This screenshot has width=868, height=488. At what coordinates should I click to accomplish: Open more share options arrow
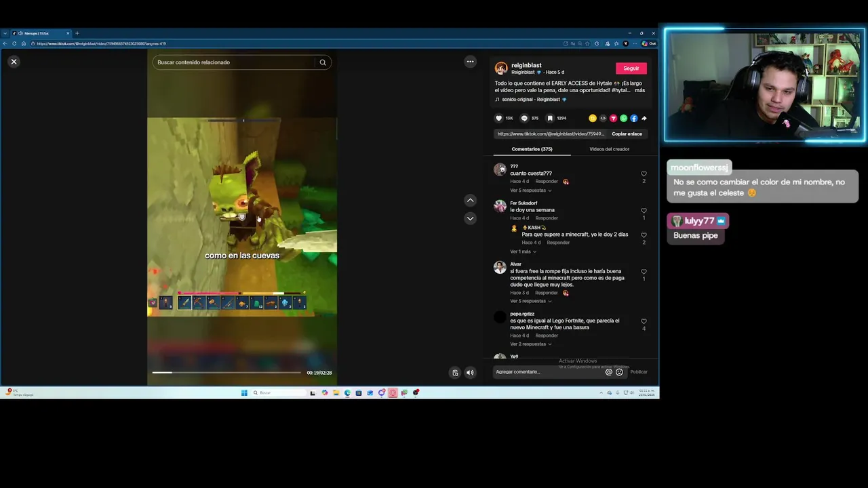pyautogui.click(x=644, y=118)
